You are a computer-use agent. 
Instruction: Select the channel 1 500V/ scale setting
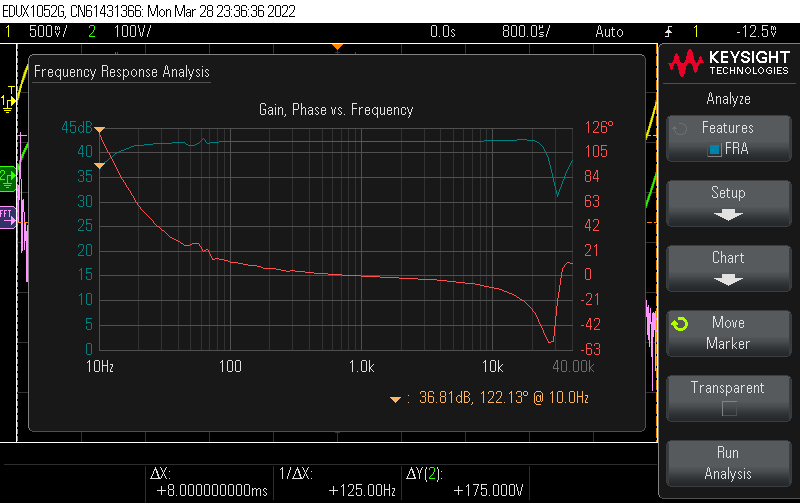(47, 31)
